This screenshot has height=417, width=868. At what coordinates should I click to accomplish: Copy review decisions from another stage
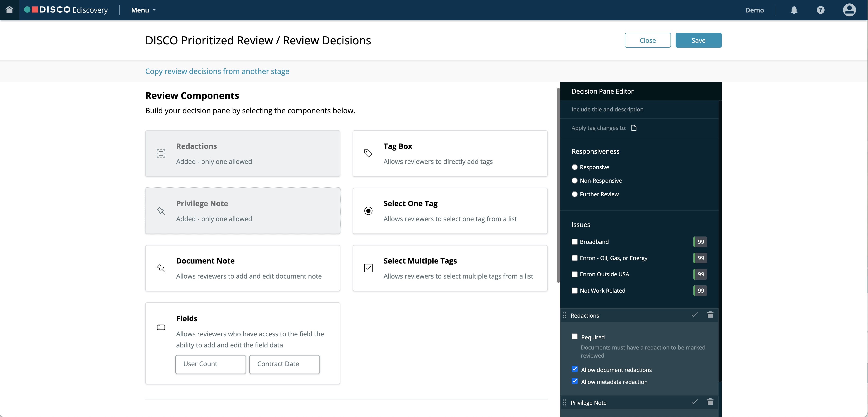[217, 71]
